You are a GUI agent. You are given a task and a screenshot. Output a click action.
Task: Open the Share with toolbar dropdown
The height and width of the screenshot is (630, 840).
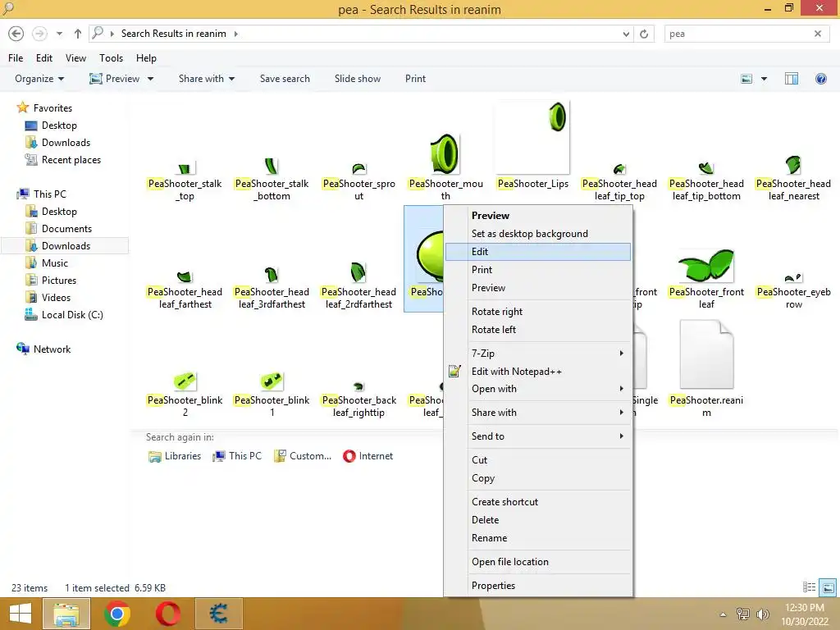tap(207, 79)
